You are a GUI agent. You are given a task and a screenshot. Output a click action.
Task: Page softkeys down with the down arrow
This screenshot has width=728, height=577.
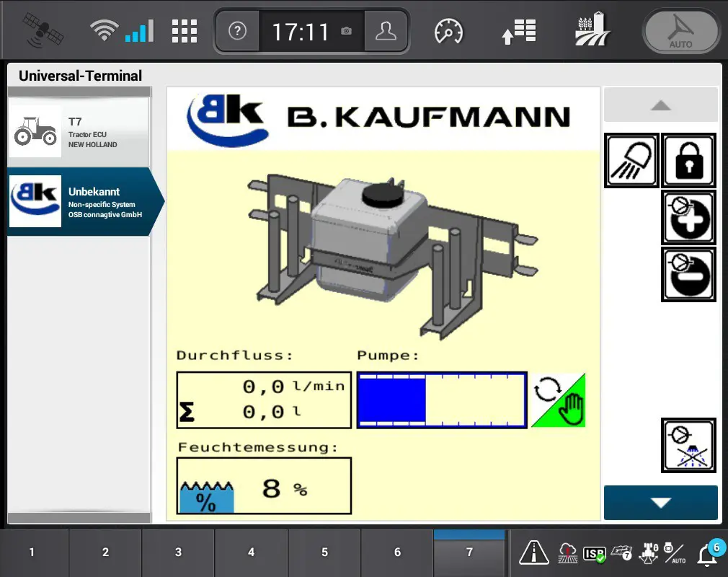click(x=661, y=502)
